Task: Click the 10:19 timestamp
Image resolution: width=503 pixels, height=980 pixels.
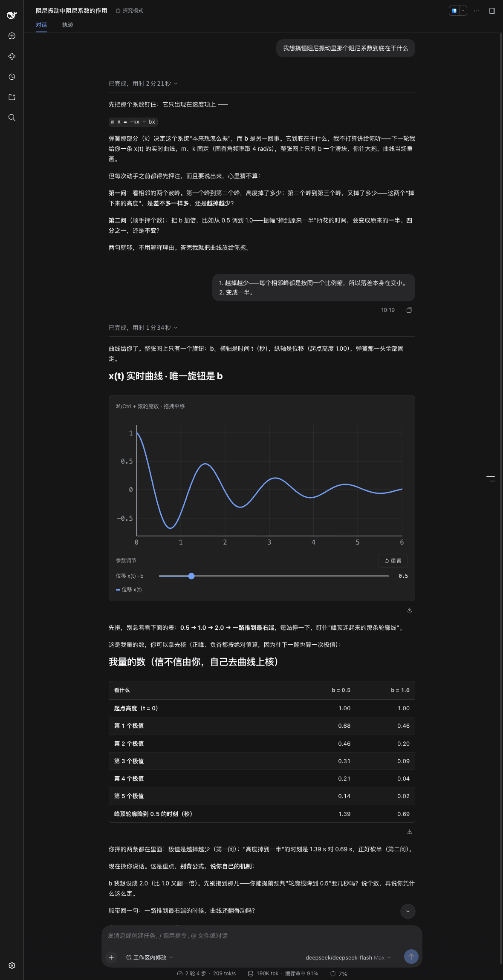Action: coord(388,310)
